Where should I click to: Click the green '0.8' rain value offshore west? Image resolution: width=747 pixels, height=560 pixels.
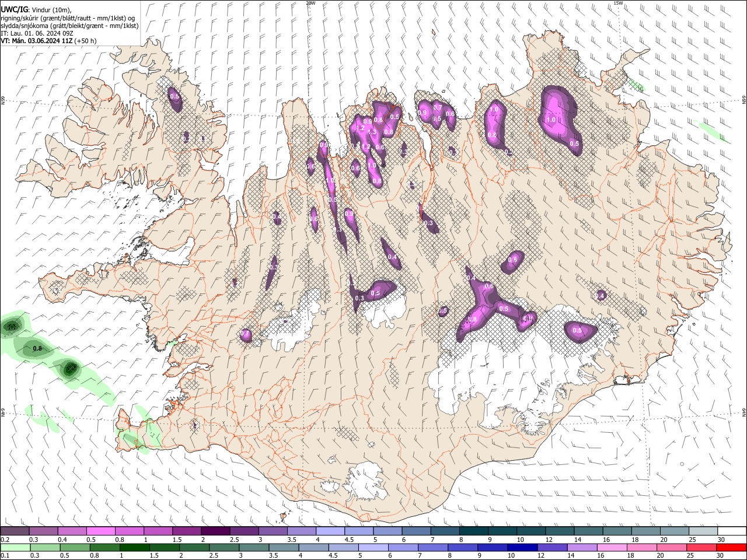tap(37, 349)
